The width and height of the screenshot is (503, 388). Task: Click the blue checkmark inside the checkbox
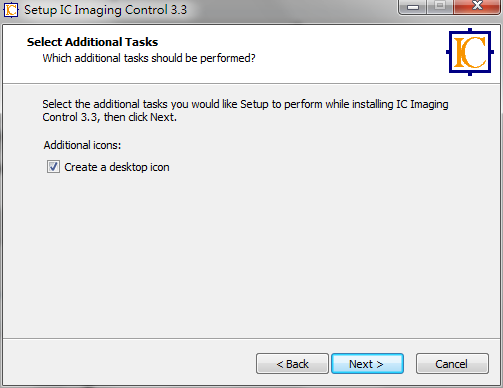pos(53,166)
